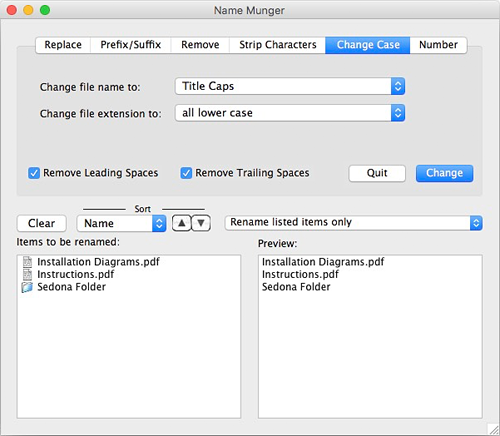
Task: Open the Number tab
Action: point(438,45)
